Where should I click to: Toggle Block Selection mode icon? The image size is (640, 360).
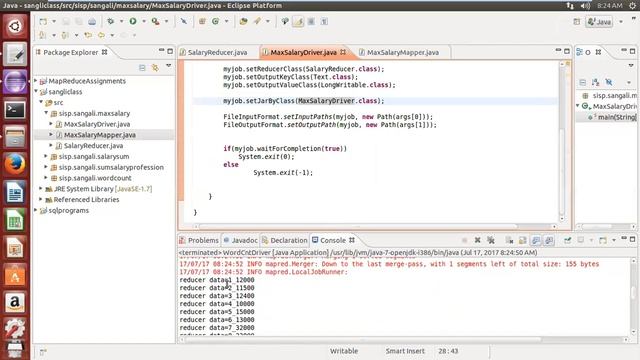tap(311, 21)
